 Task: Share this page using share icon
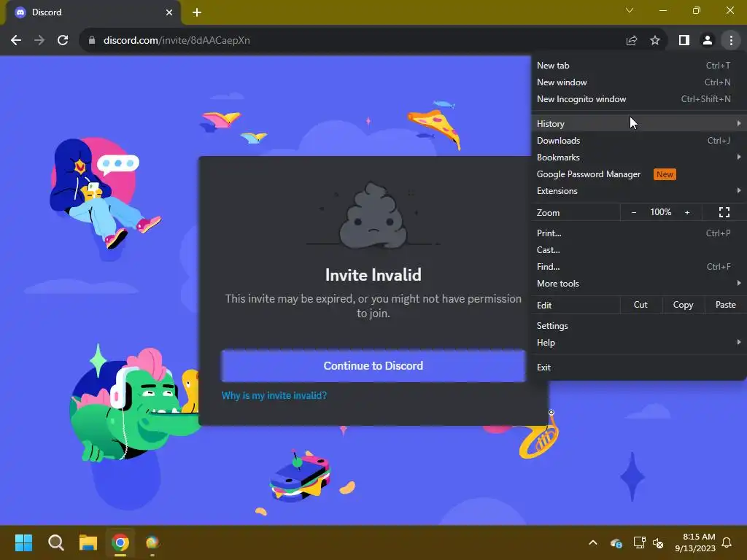pyautogui.click(x=632, y=41)
